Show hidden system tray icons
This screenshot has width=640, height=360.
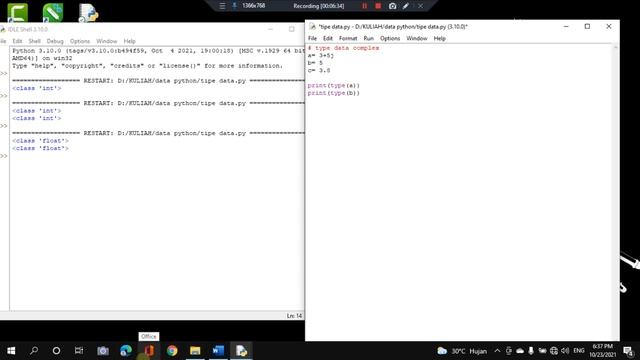click(497, 351)
